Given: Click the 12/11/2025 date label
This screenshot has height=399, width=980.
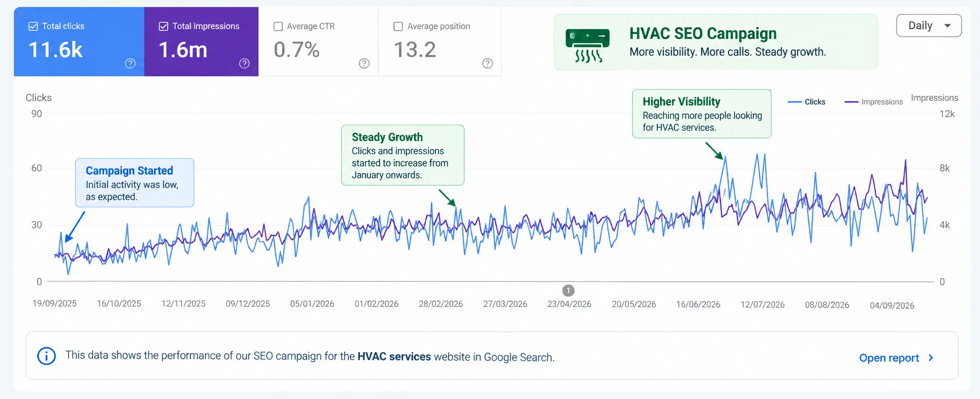Looking at the screenshot, I should [x=183, y=304].
